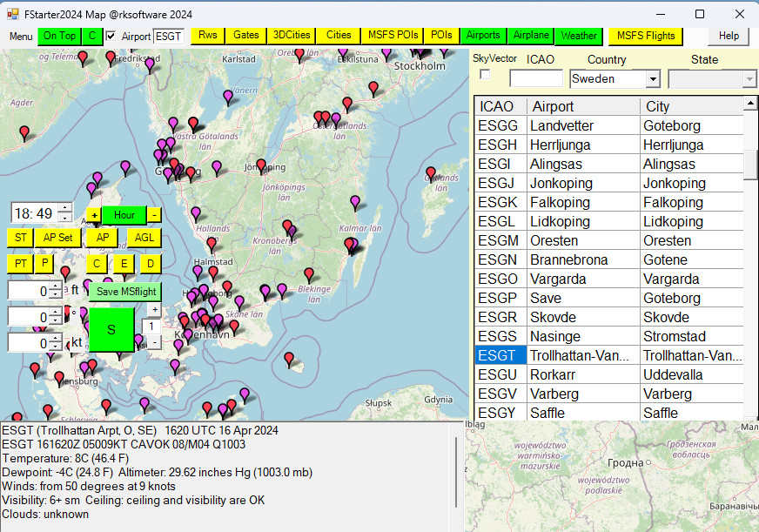
Task: Toggle the checkbox next to Airport label
Action: (111, 37)
